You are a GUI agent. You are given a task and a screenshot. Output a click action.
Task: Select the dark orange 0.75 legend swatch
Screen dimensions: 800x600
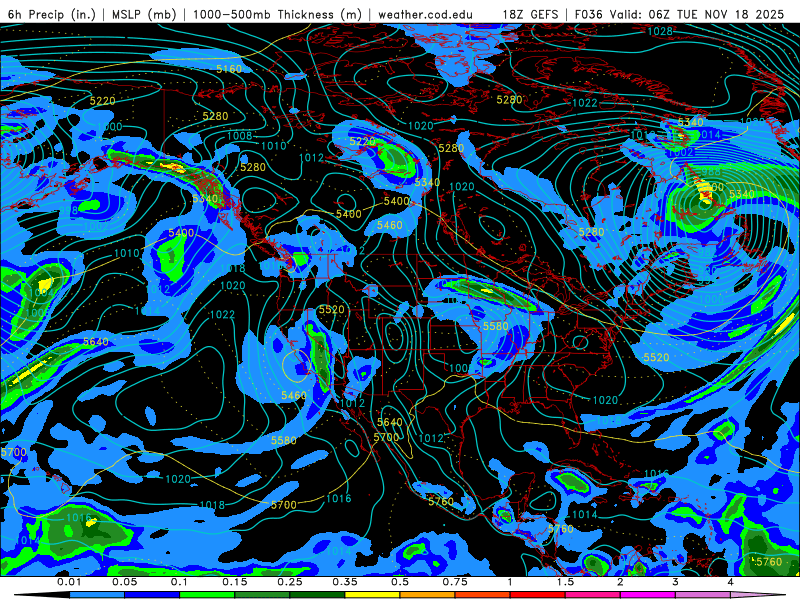click(483, 595)
